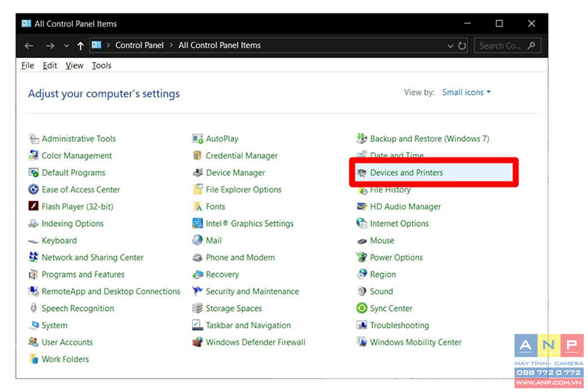Open the File menu
This screenshot has height=392, width=588.
pos(27,65)
